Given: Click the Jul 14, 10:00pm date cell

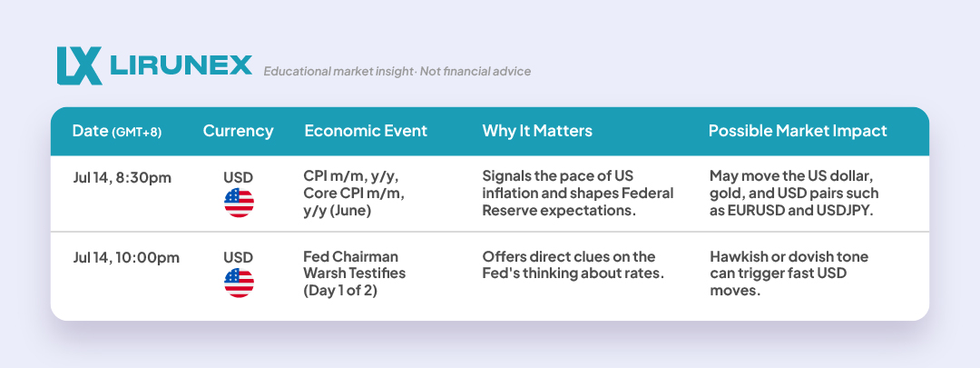Looking at the screenshot, I should [x=126, y=257].
